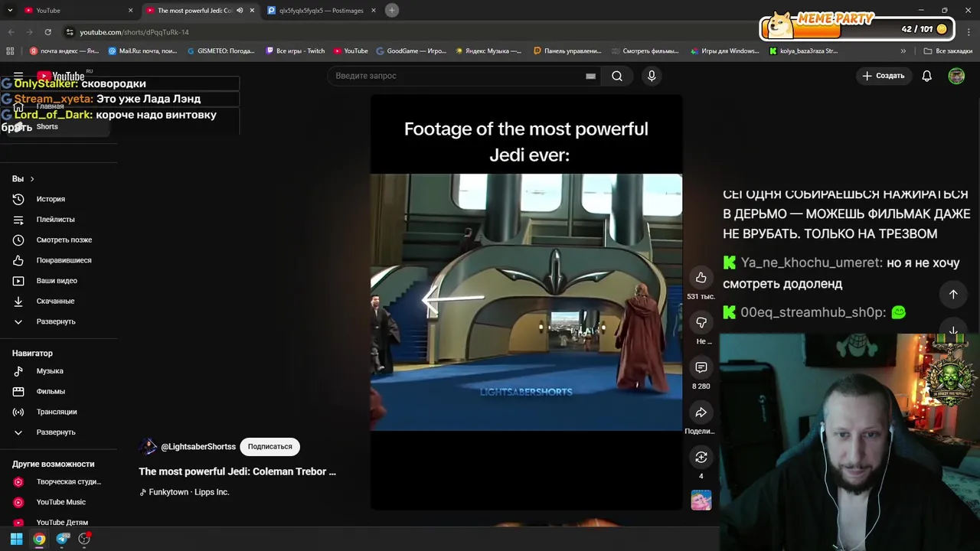Start voice search with microphone icon
Viewport: 980px width, 551px height.
click(652, 76)
